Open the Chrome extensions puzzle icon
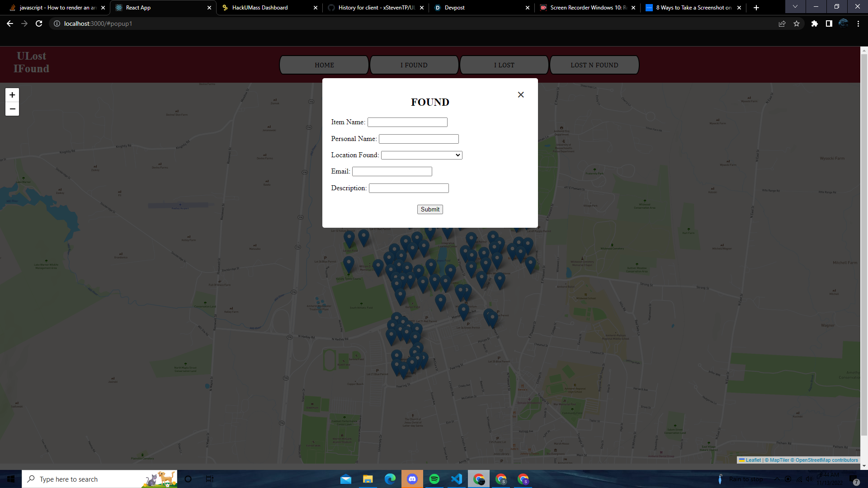868x488 pixels. pos(814,23)
